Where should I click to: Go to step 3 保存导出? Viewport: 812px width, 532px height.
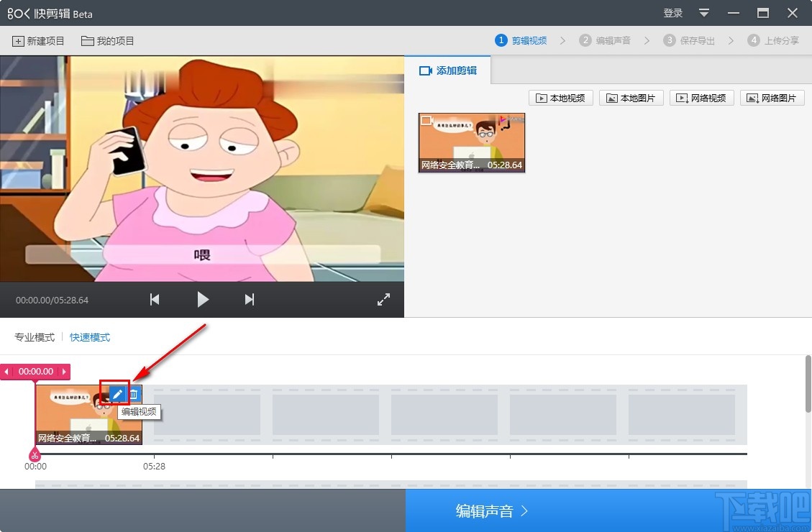(x=689, y=40)
